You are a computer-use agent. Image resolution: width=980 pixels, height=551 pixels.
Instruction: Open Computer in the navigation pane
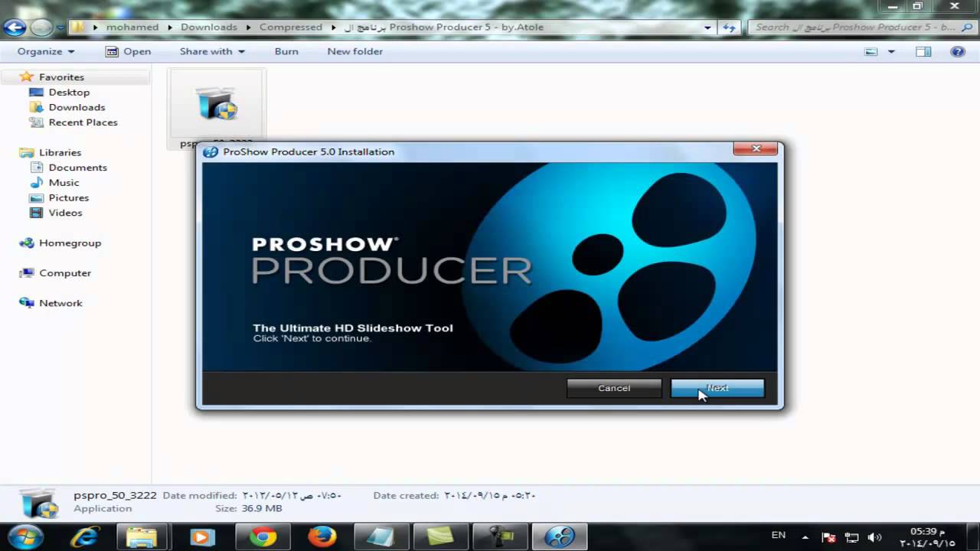pyautogui.click(x=65, y=273)
